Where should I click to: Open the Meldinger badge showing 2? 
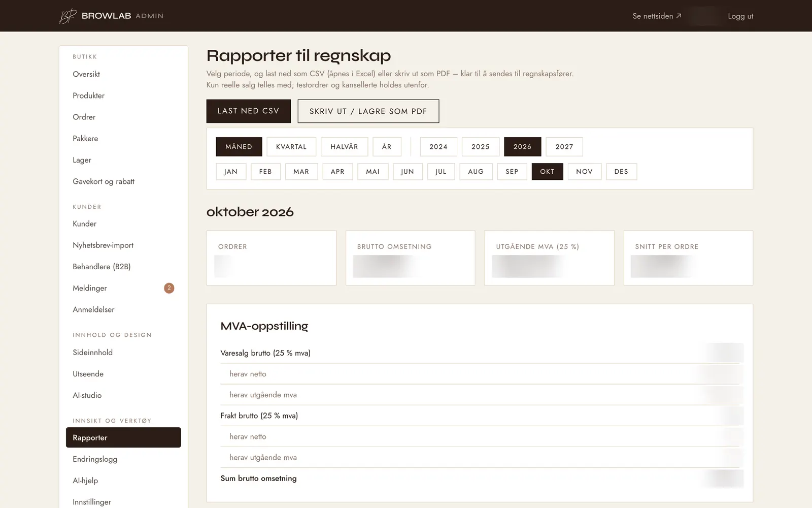[169, 288]
